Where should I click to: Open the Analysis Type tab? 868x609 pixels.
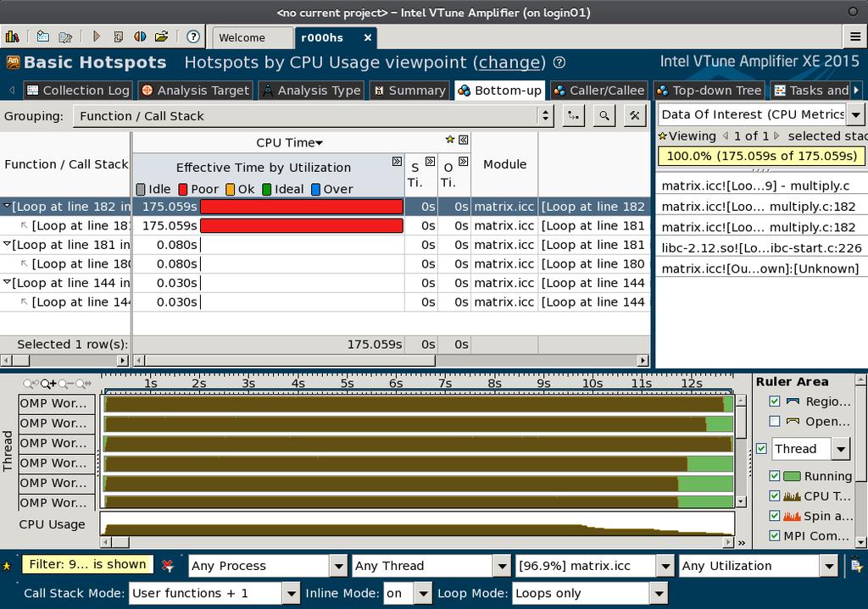point(310,90)
